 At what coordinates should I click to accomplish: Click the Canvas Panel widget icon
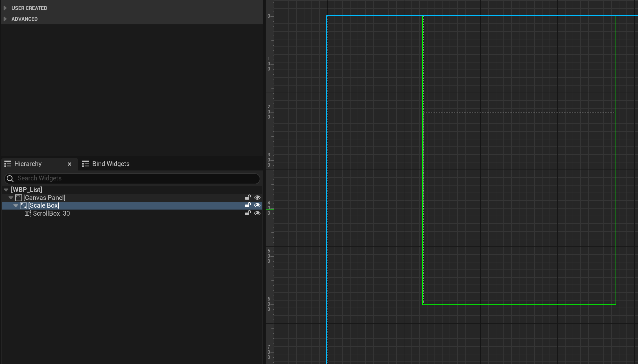point(19,198)
